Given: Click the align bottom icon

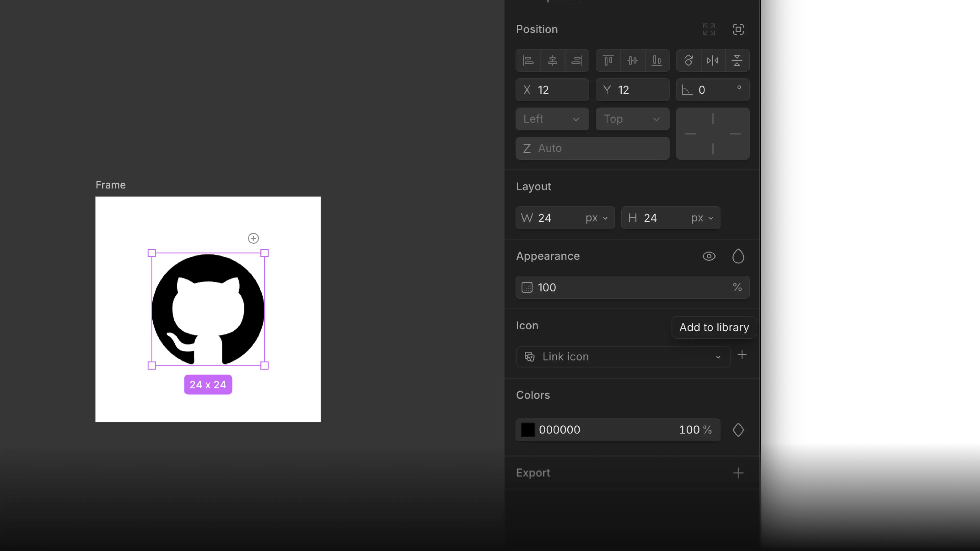Looking at the screenshot, I should click(657, 60).
